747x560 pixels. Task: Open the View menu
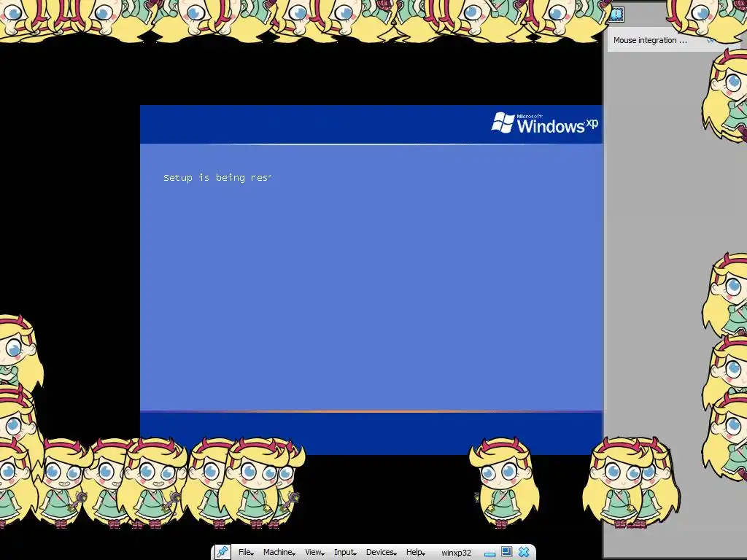pyautogui.click(x=314, y=552)
